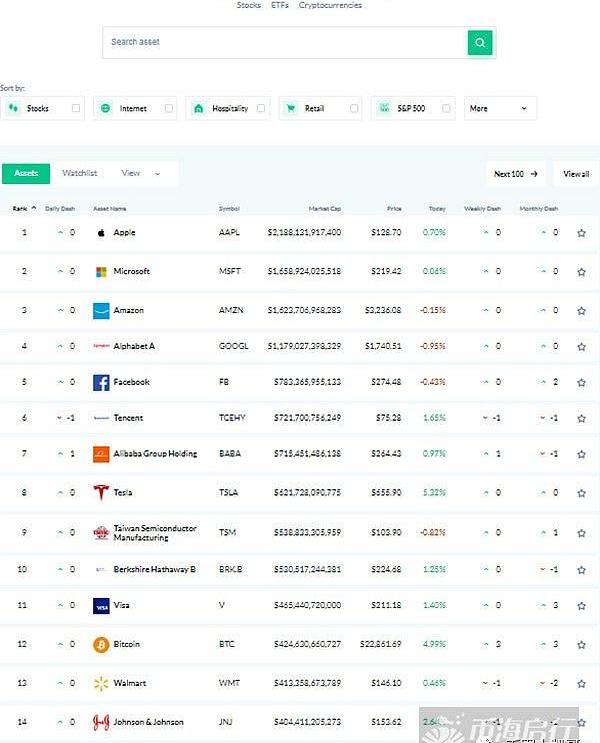Check the Hospitality filter checkbox
Image resolution: width=600 pixels, height=743 pixels.
coord(261,108)
